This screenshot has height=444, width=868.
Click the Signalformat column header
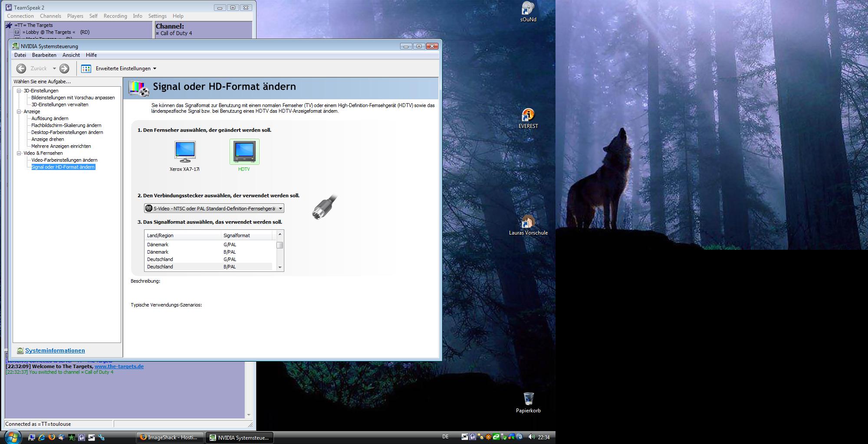pyautogui.click(x=247, y=235)
